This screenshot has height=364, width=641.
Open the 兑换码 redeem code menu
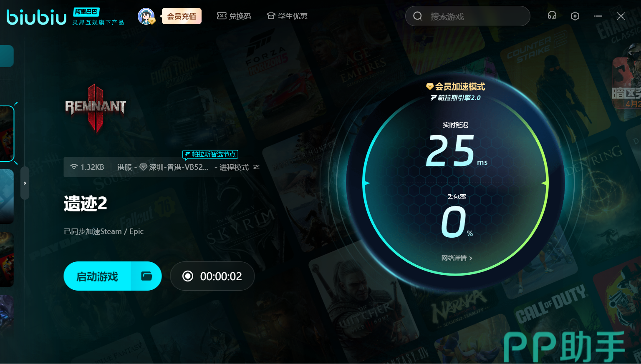(x=234, y=16)
